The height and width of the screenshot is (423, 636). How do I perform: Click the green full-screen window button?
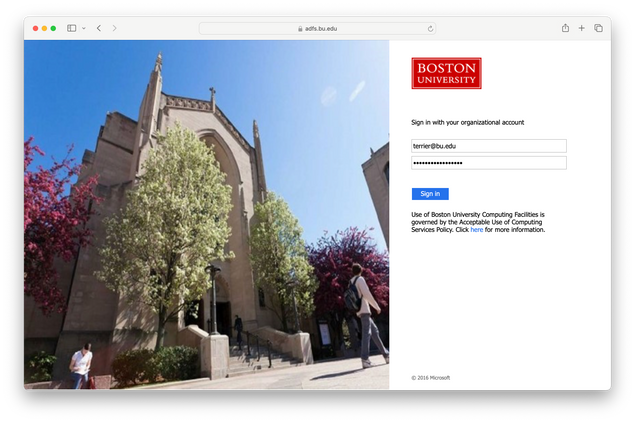53,28
